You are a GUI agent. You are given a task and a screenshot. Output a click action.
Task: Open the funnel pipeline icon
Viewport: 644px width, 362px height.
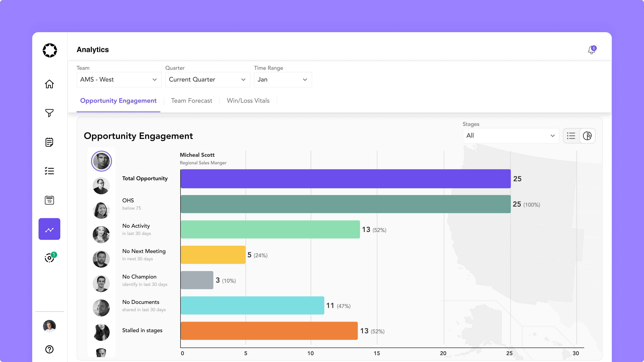coord(49,113)
